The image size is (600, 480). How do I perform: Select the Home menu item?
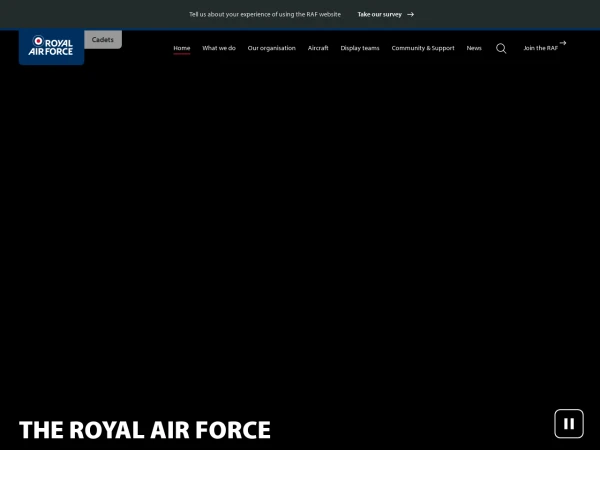click(181, 48)
